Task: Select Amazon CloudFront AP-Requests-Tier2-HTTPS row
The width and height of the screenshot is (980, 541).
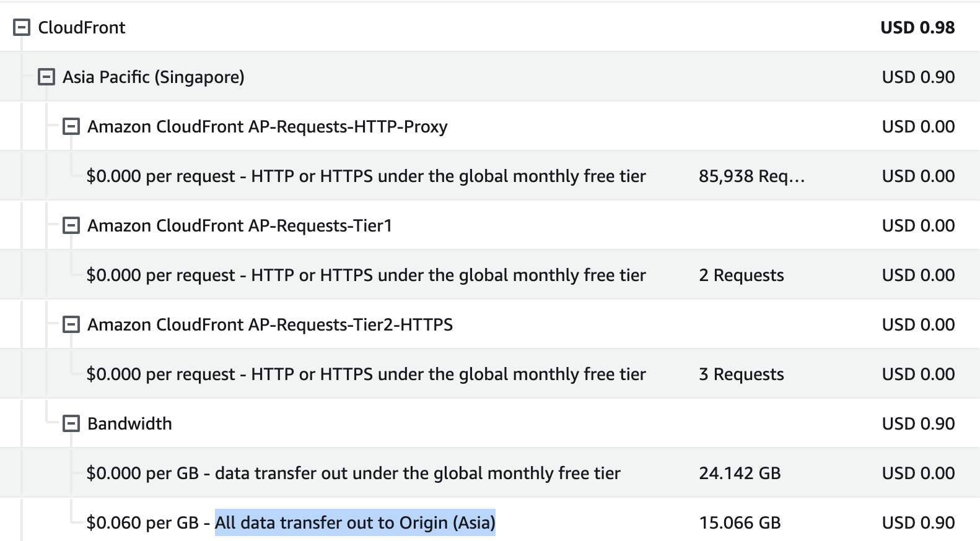Action: 270,324
